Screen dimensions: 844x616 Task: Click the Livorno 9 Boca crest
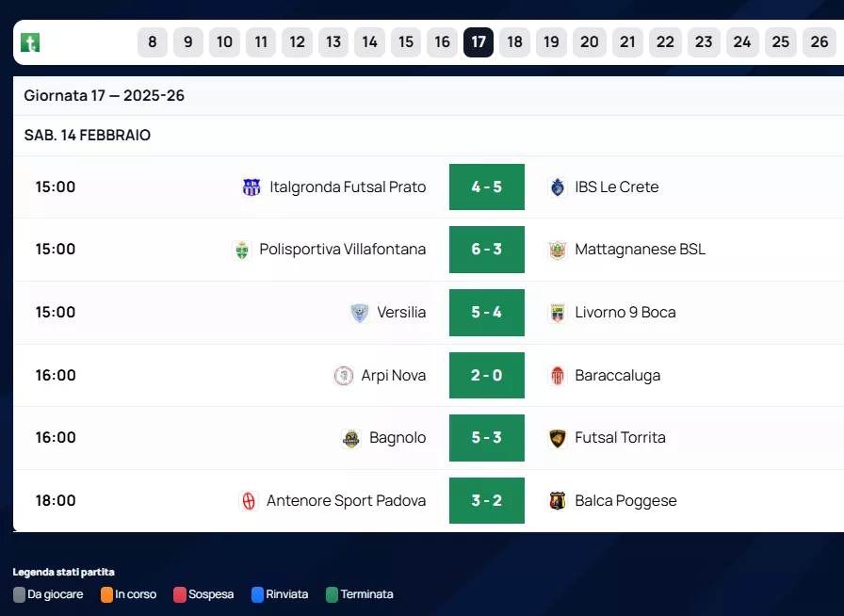(x=558, y=313)
